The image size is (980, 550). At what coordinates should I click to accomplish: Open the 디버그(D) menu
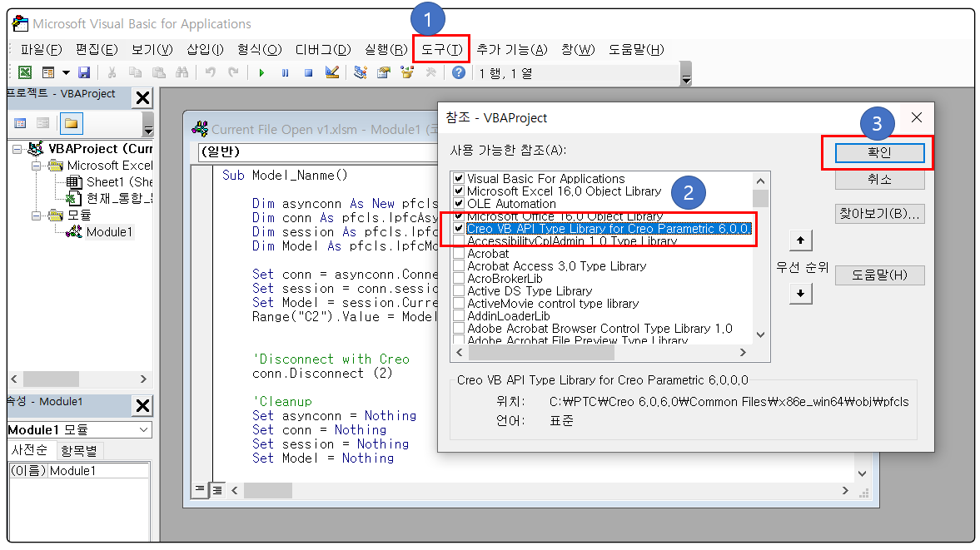click(x=323, y=49)
